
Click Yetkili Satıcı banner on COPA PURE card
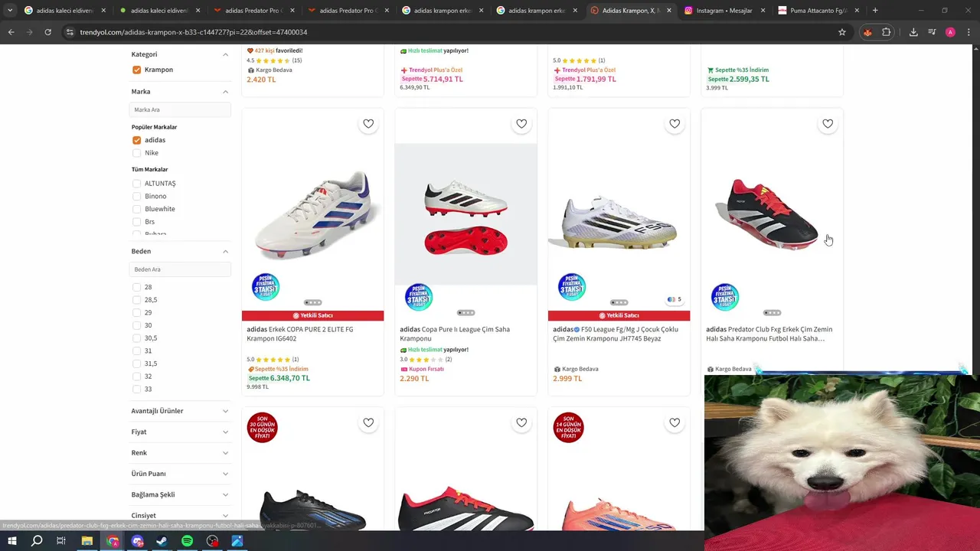312,315
